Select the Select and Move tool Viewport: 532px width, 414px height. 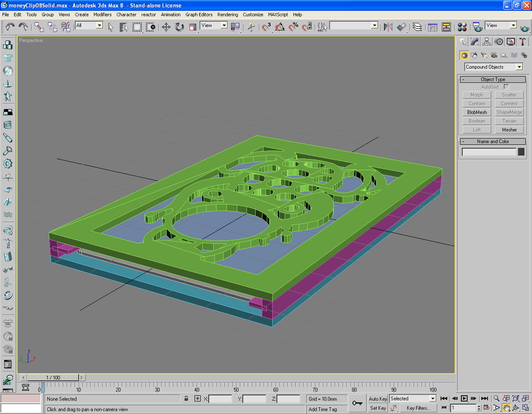point(166,27)
